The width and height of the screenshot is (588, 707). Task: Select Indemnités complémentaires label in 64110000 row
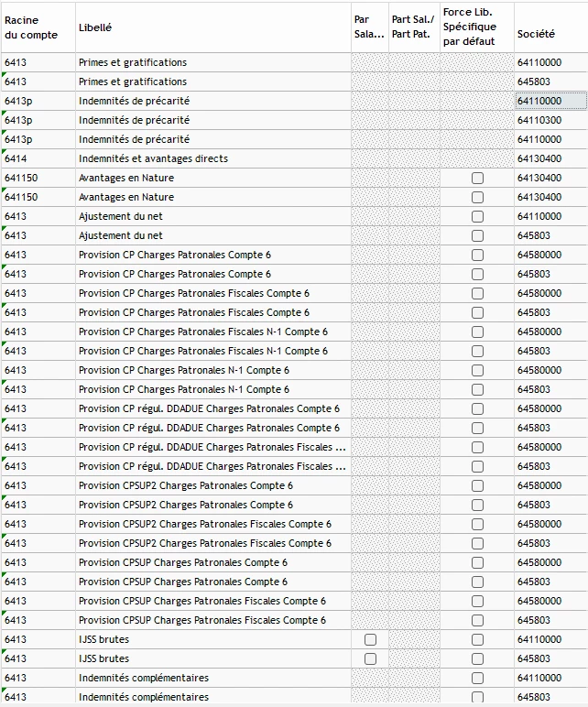[144, 678]
